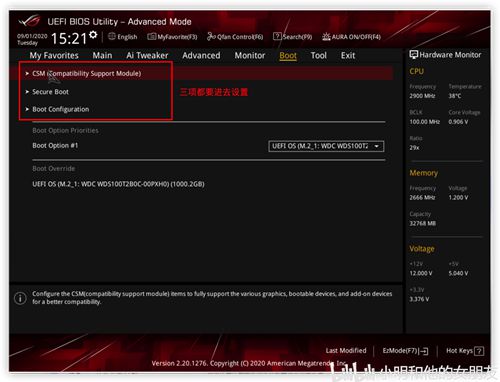Click the Version 2.20.1276 copyright text

[249, 363]
